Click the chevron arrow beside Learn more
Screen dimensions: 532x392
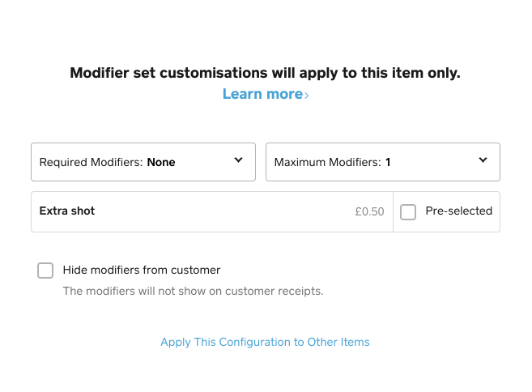coord(307,96)
